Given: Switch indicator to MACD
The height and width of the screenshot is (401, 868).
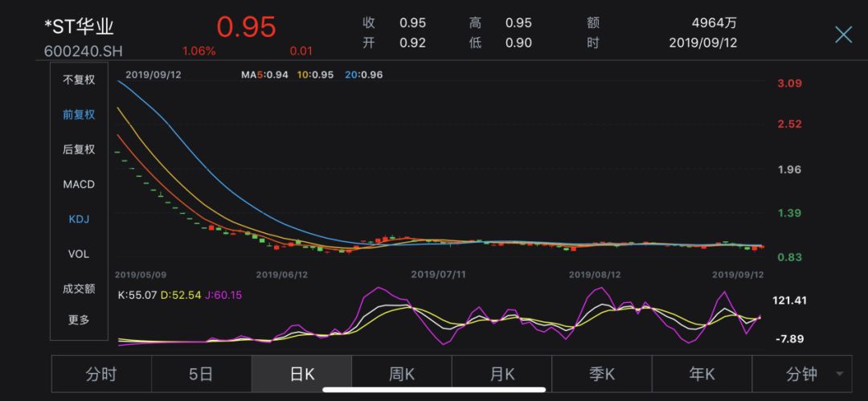Looking at the screenshot, I should [x=79, y=185].
